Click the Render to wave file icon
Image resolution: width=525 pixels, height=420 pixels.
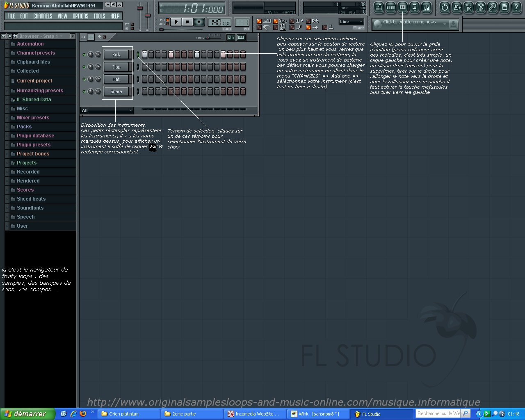pos(468,7)
